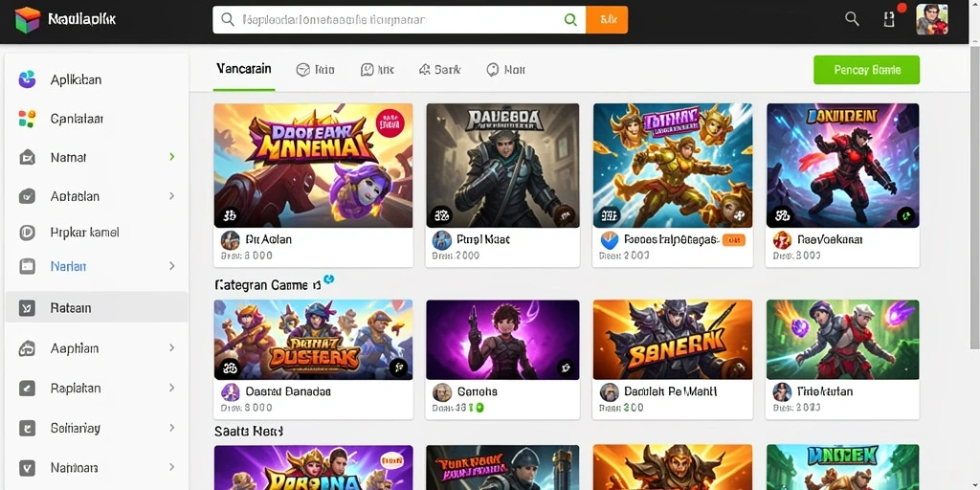The height and width of the screenshot is (490, 980).
Task: Expand the Aotaclan sidebar chevron
Action: [x=172, y=196]
